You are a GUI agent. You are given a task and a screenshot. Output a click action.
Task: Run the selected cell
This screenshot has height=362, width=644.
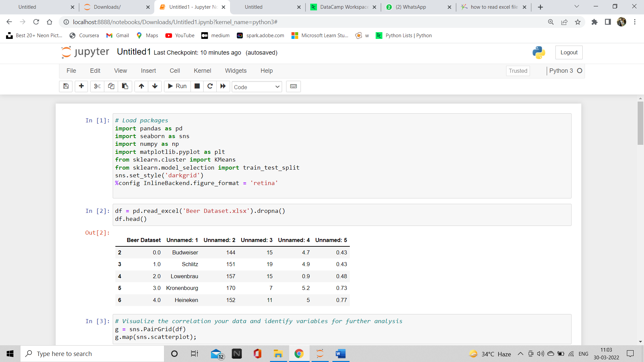(177, 86)
